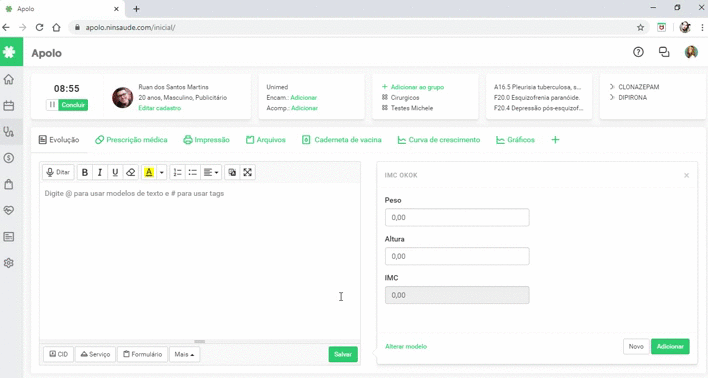Close the IMC OKOK panel
The width and height of the screenshot is (708, 378).
coord(686,175)
